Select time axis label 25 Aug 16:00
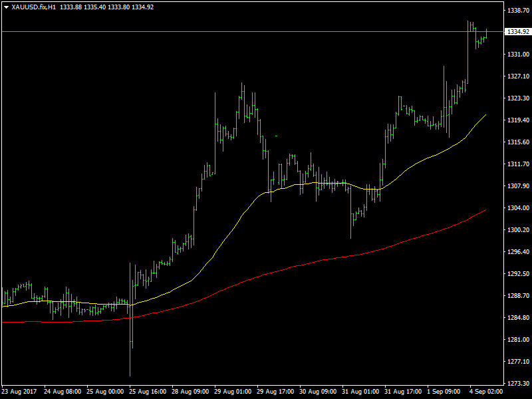 pyautogui.click(x=148, y=392)
